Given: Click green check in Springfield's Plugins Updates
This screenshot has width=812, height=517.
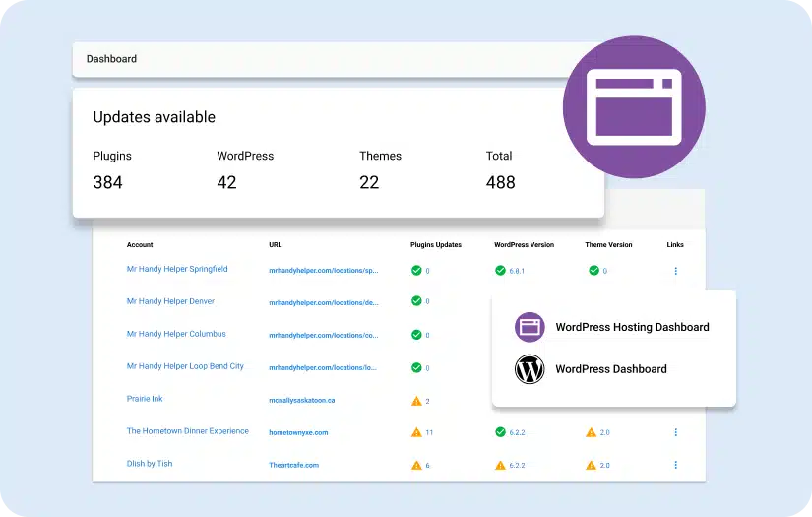Looking at the screenshot, I should point(416,270).
